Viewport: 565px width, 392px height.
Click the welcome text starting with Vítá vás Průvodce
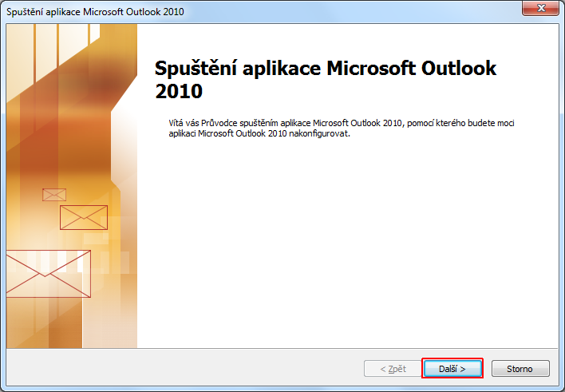point(342,128)
